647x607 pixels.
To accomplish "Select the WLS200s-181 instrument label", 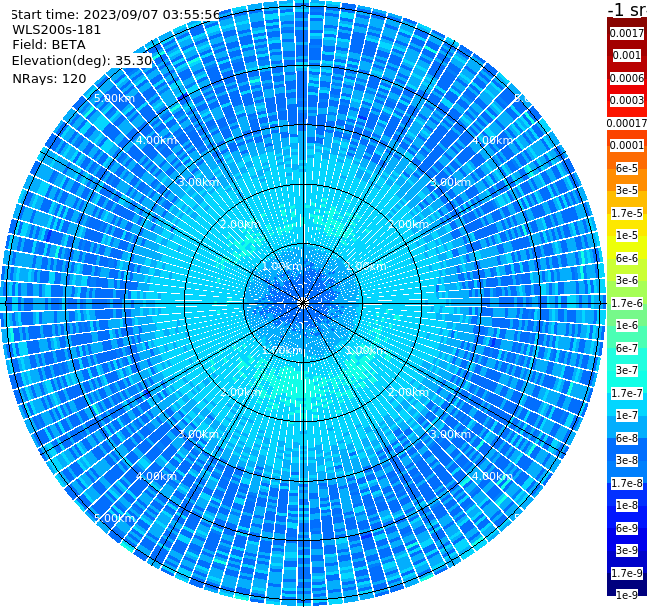I will 57,30.
